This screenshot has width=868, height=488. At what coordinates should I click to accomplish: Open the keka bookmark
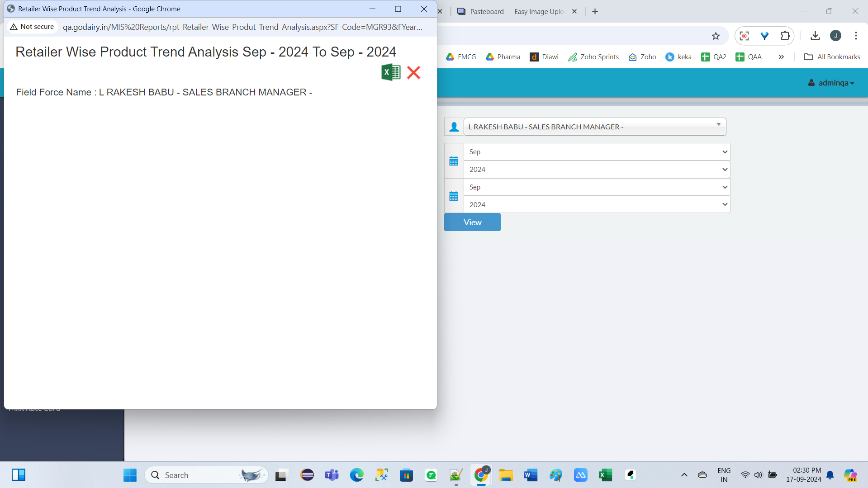pos(678,57)
